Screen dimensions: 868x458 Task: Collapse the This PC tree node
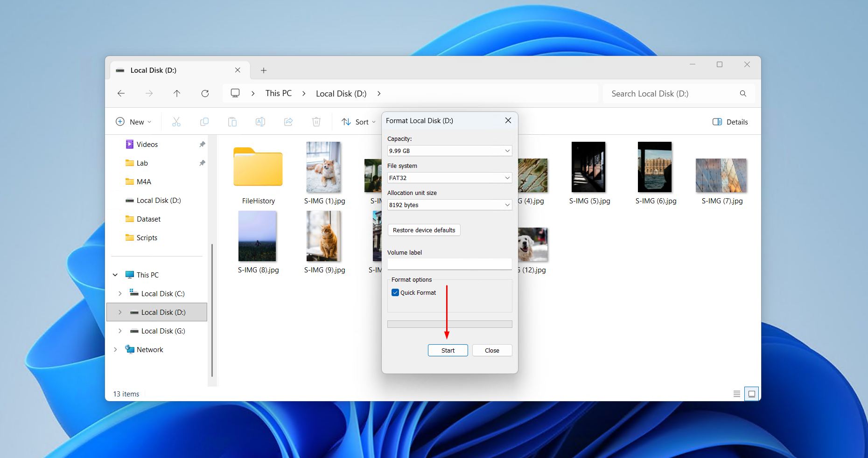[115, 275]
